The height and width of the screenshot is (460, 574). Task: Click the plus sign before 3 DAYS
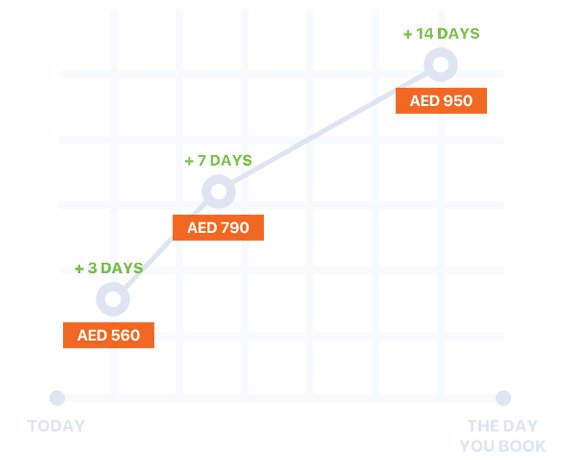[79, 269]
